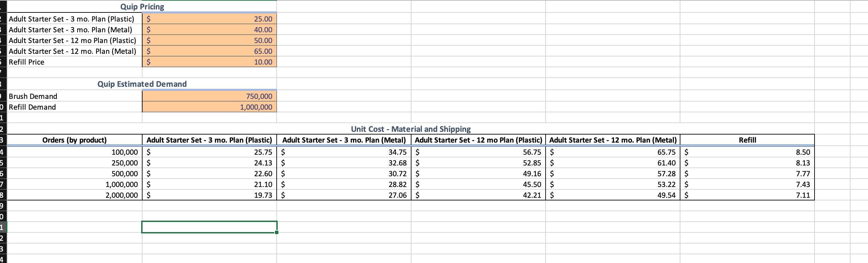Select the 34.75 unit cost cell

pyautogui.click(x=344, y=152)
